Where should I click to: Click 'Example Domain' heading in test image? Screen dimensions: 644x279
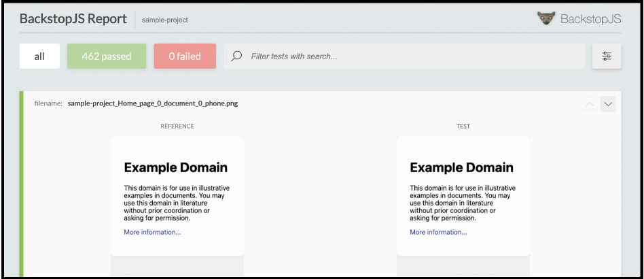(461, 167)
